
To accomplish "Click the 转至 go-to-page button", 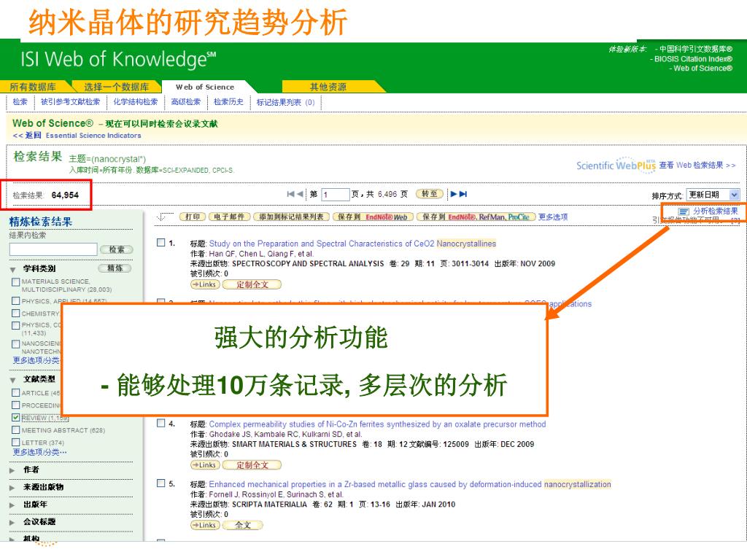I will point(429,194).
